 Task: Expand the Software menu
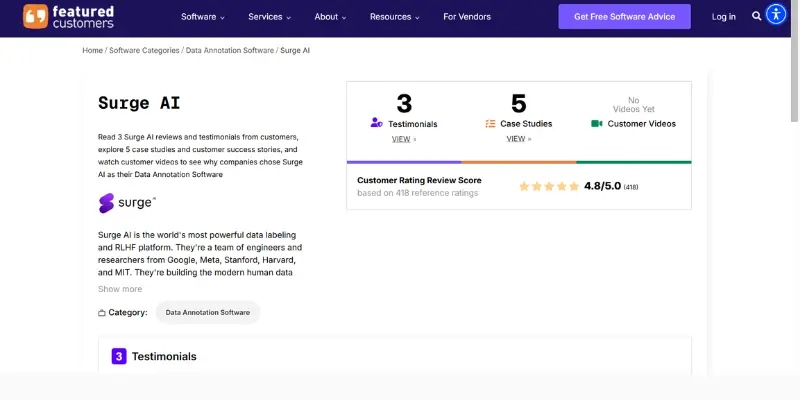tap(203, 17)
